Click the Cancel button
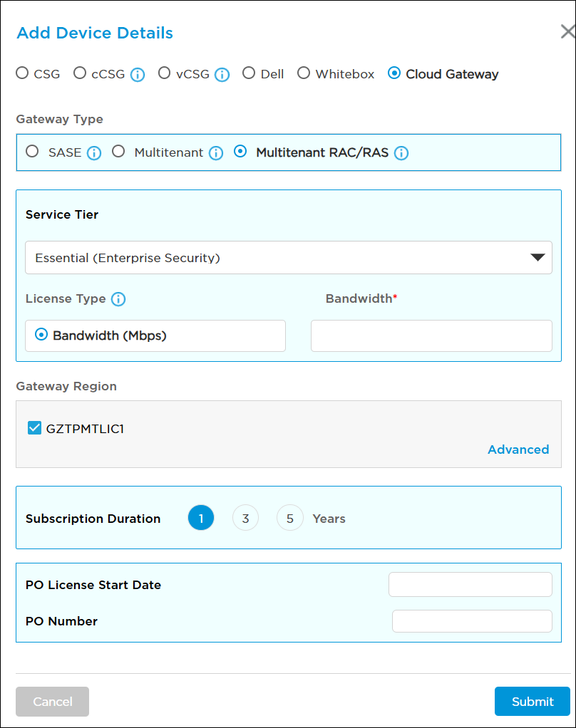This screenshot has width=576, height=728. coord(53,702)
